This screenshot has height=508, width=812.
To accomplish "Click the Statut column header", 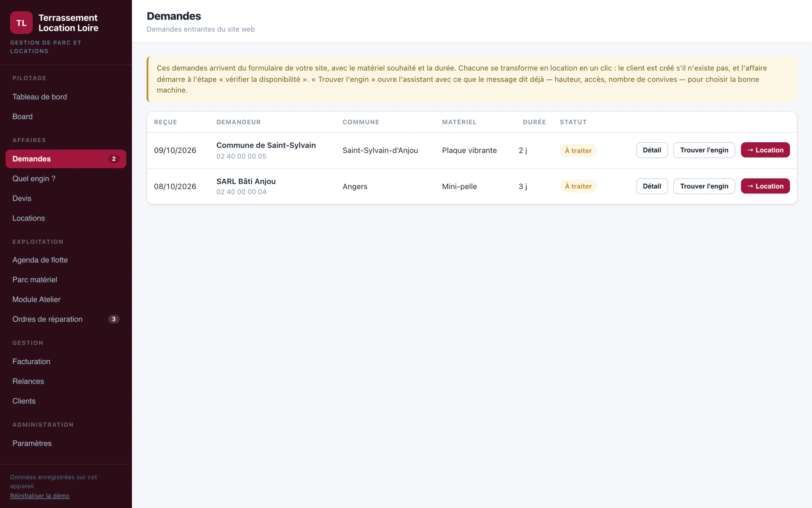I will (x=573, y=122).
